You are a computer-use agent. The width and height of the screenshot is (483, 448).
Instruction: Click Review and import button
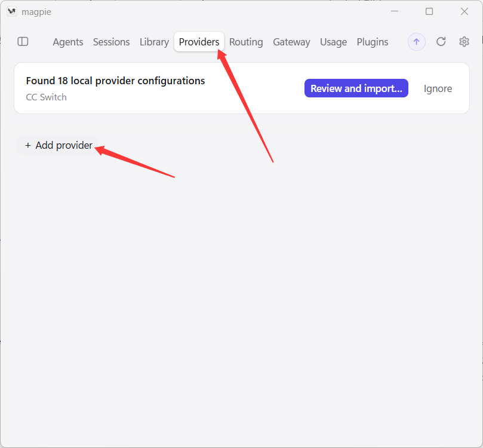(x=356, y=88)
